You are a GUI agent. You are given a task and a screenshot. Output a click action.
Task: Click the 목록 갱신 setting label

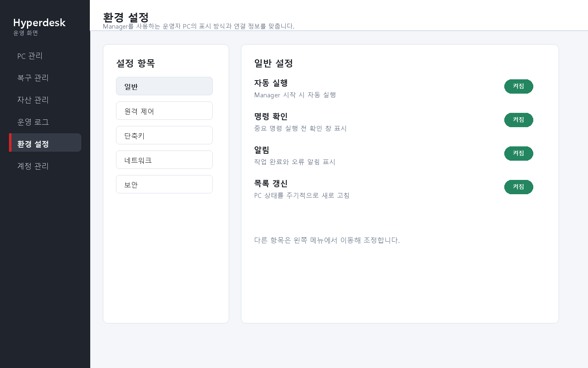pos(271,184)
